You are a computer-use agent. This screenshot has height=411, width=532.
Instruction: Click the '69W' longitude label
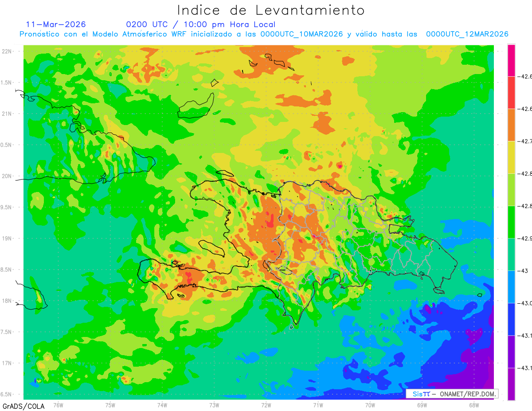[422, 404]
